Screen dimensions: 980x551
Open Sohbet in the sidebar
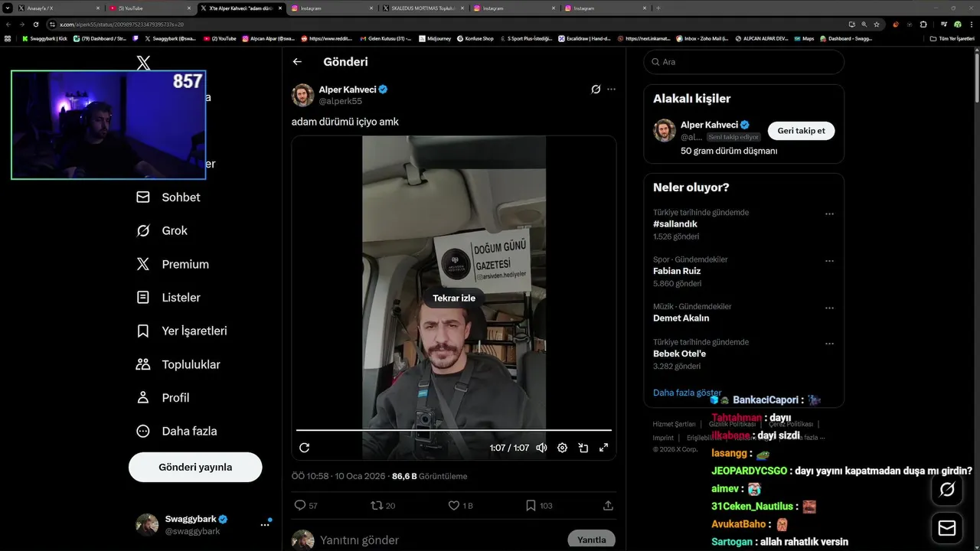168,197
